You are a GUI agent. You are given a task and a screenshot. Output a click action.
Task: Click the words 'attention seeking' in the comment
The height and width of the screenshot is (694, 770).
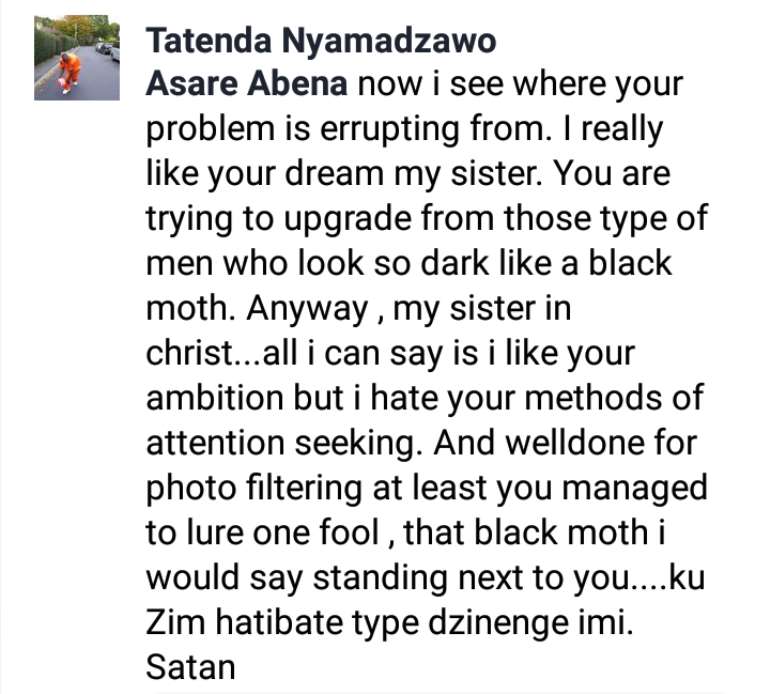(x=281, y=444)
